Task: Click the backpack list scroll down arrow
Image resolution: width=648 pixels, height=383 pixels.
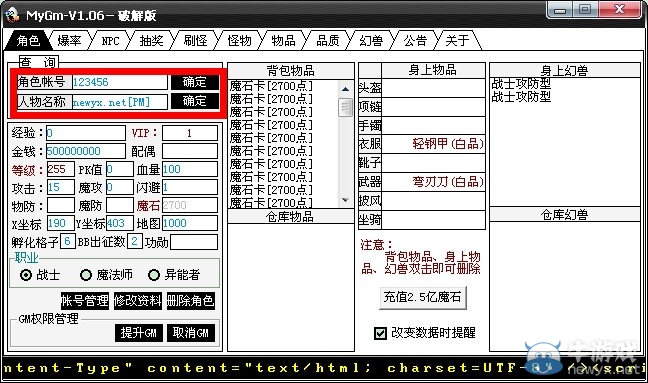Action: click(345, 200)
